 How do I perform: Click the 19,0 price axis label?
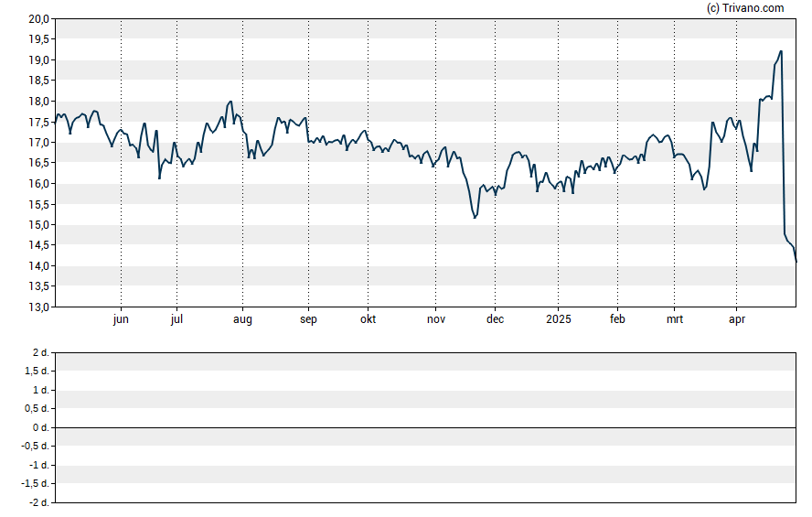pos(38,60)
